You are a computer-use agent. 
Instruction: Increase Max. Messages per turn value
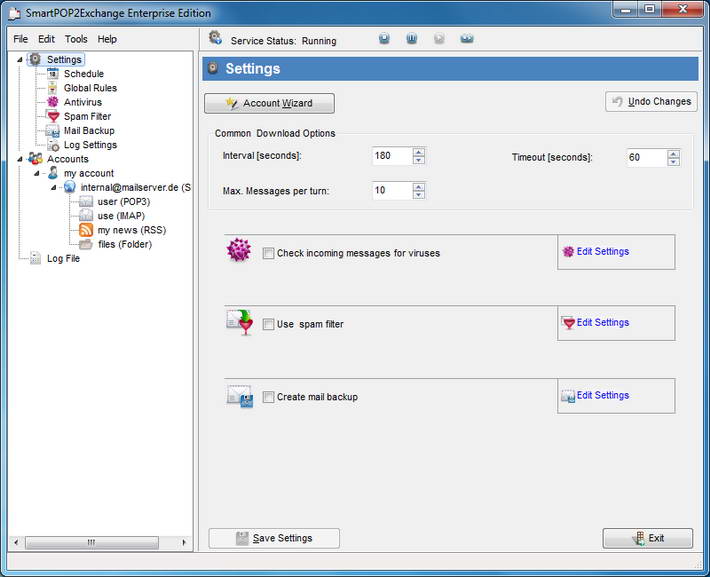point(419,187)
